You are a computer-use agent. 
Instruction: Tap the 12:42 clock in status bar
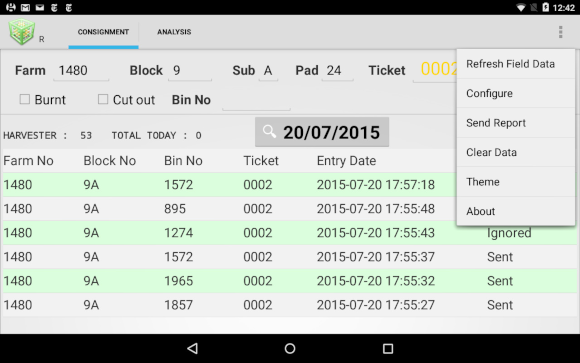point(564,8)
